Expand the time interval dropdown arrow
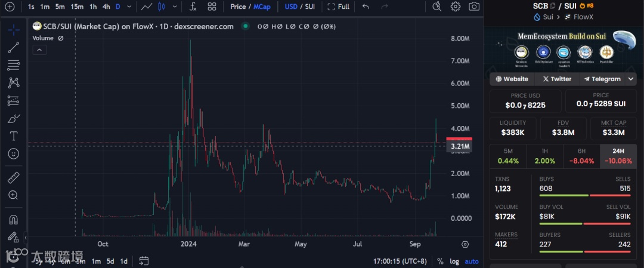The height and width of the screenshot is (268, 644). click(129, 7)
